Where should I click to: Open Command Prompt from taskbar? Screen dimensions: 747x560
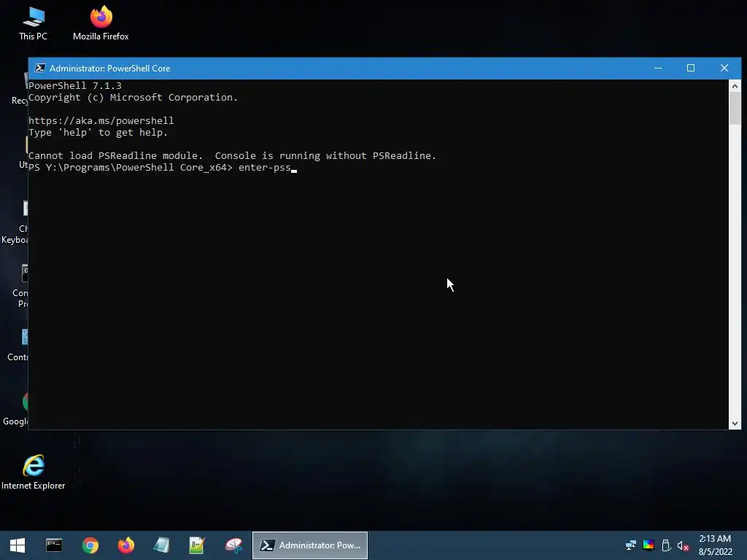54,545
